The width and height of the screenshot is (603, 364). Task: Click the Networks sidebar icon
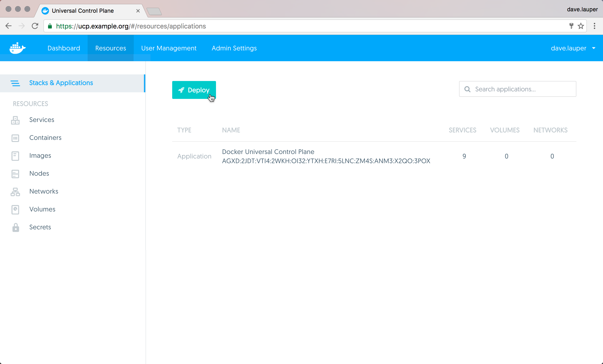pyautogui.click(x=15, y=192)
